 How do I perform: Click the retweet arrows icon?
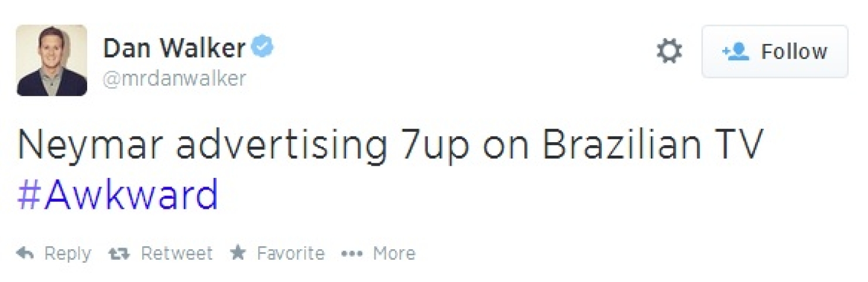pyautogui.click(x=119, y=253)
